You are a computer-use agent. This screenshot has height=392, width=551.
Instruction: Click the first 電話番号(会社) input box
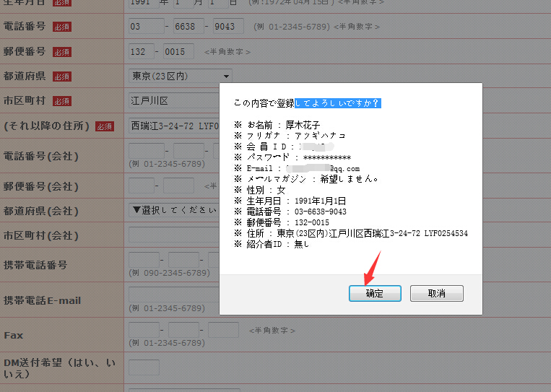click(x=147, y=151)
